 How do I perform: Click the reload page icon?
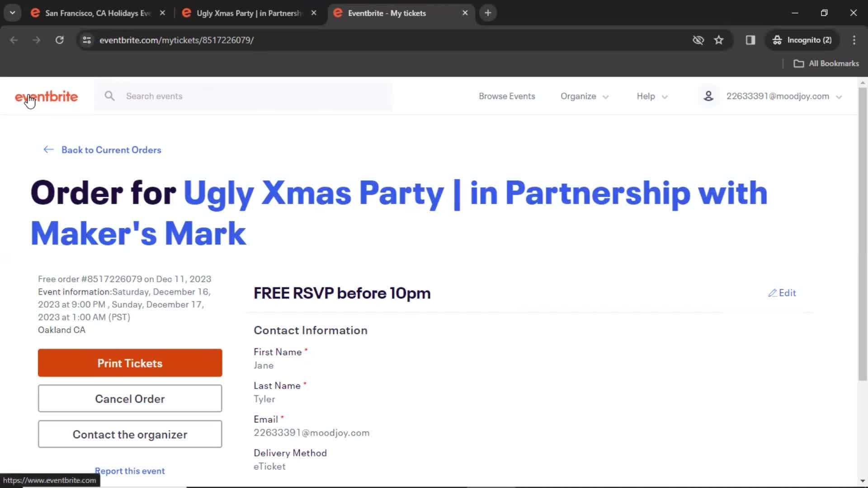(60, 40)
